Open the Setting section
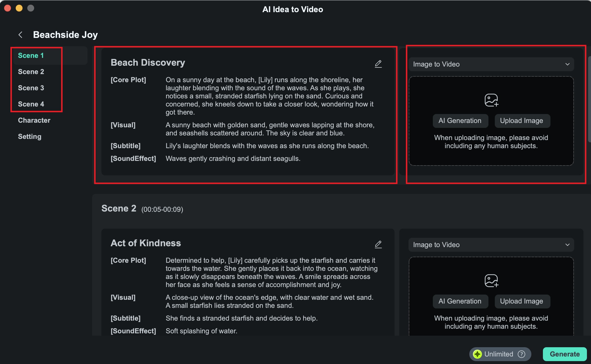This screenshot has width=591, height=364. click(x=30, y=137)
